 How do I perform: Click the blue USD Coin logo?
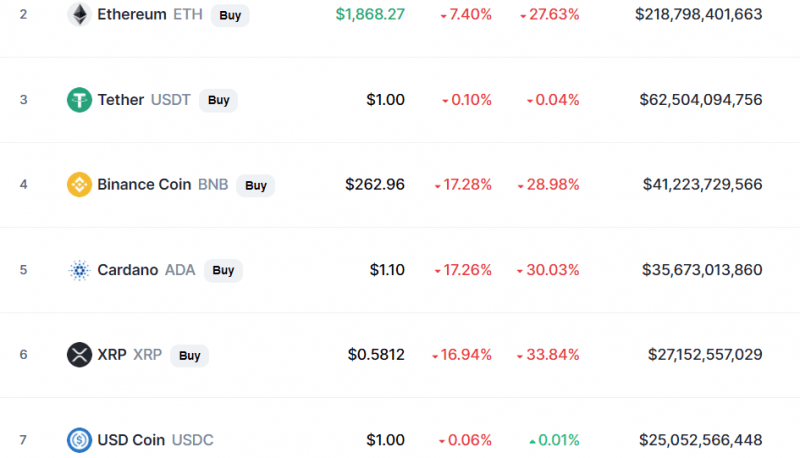point(79,440)
